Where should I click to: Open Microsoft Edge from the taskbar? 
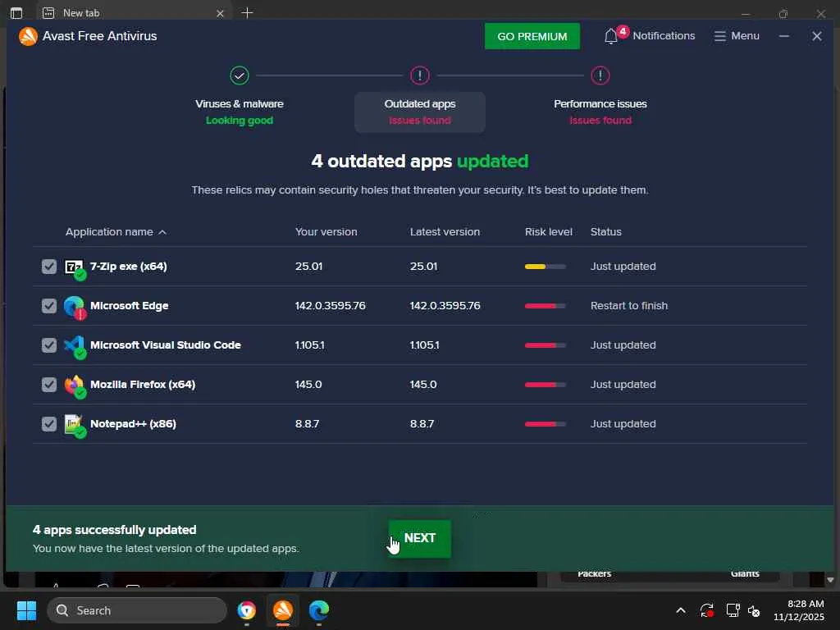319,610
